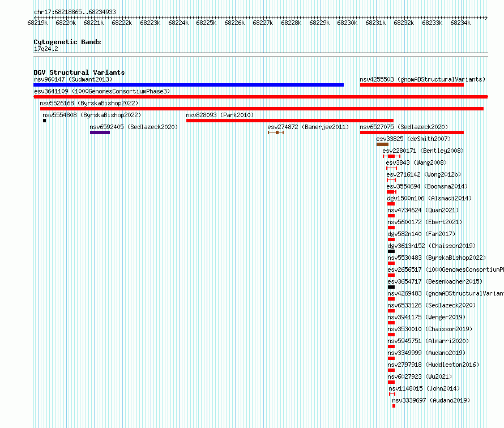Click the dgv1500n106 Alsmadi2014 red bar

(x=391, y=204)
